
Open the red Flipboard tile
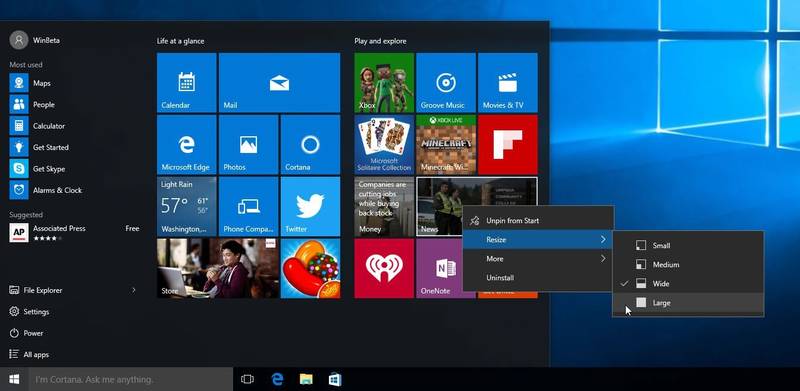click(x=508, y=144)
